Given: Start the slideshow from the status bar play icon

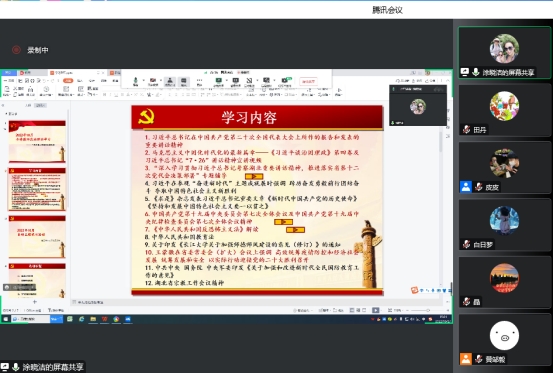Looking at the screenshot, I should [376, 310].
